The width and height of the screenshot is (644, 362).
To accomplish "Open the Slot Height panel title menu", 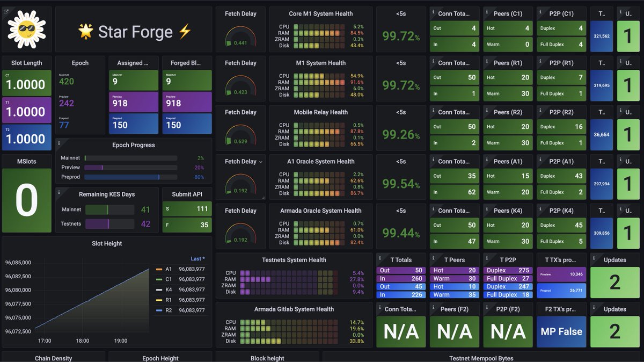I will 107,243.
